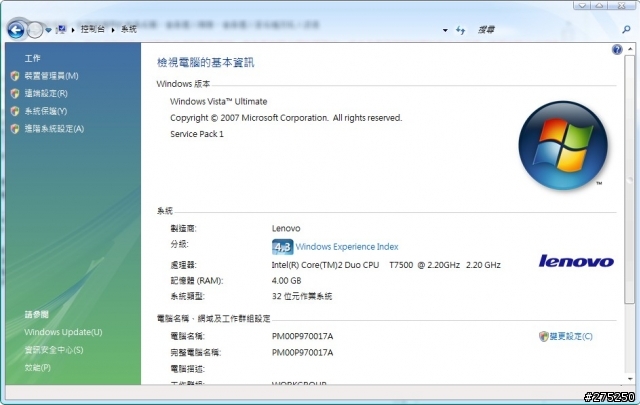Open 系統保護(V) sidebar link
The width and height of the screenshot is (640, 405).
pos(46,111)
